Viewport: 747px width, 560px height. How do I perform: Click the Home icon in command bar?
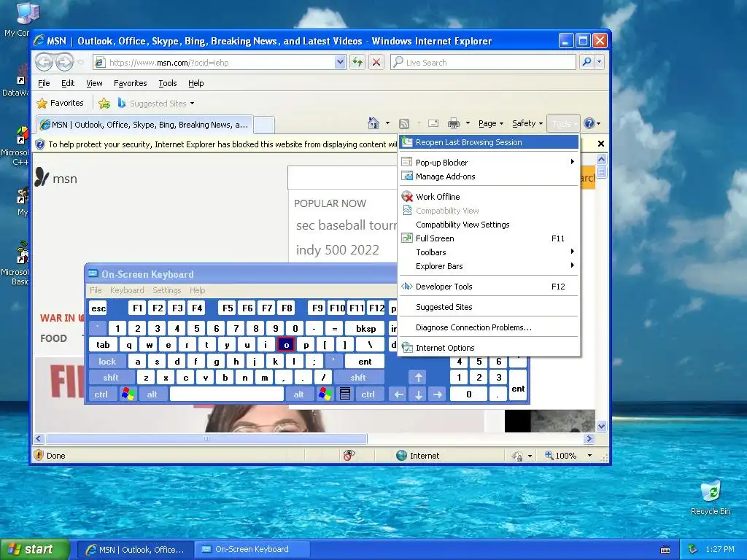[373, 123]
